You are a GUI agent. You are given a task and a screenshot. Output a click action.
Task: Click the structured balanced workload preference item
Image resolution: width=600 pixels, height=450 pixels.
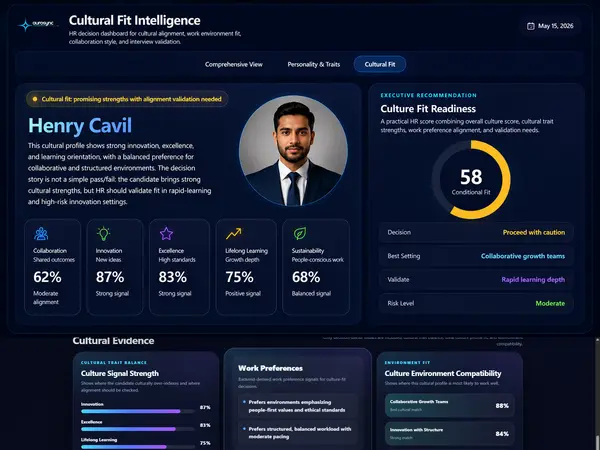point(298,433)
